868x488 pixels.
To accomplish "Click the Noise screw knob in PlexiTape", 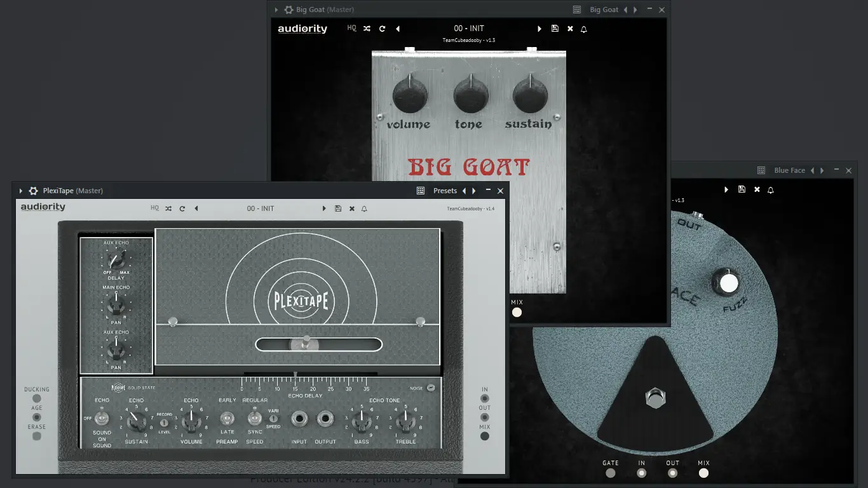I will coord(431,388).
